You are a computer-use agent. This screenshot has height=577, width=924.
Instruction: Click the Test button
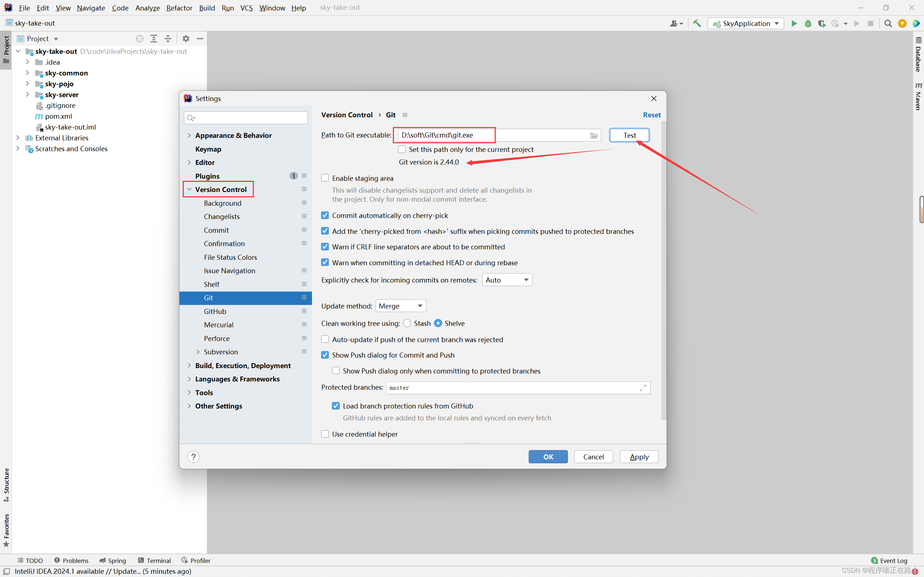point(629,135)
